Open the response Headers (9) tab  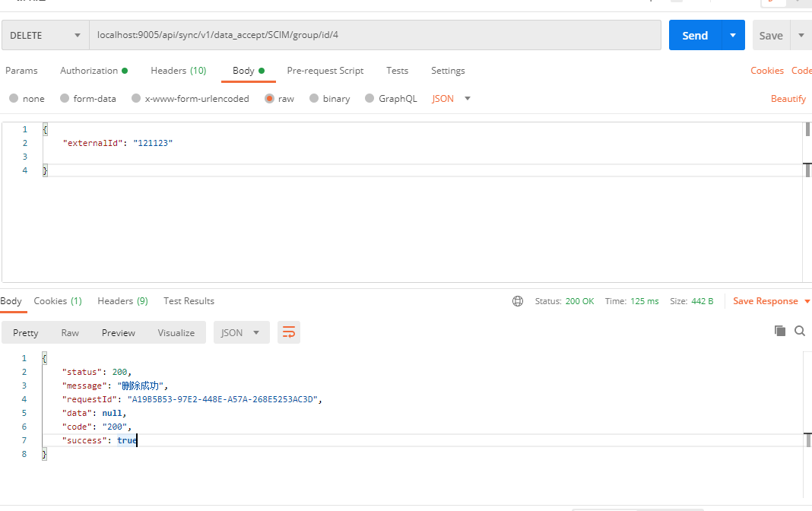click(122, 301)
